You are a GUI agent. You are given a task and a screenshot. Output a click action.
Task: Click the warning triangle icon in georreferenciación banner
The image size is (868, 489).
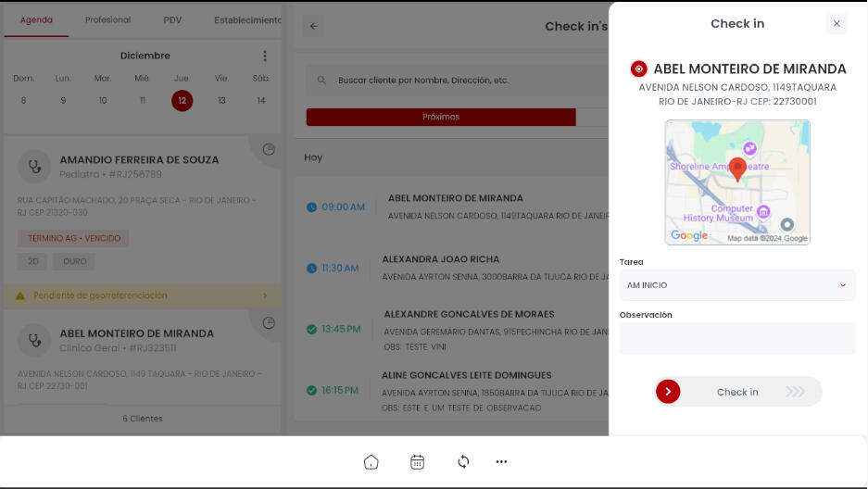(x=20, y=296)
